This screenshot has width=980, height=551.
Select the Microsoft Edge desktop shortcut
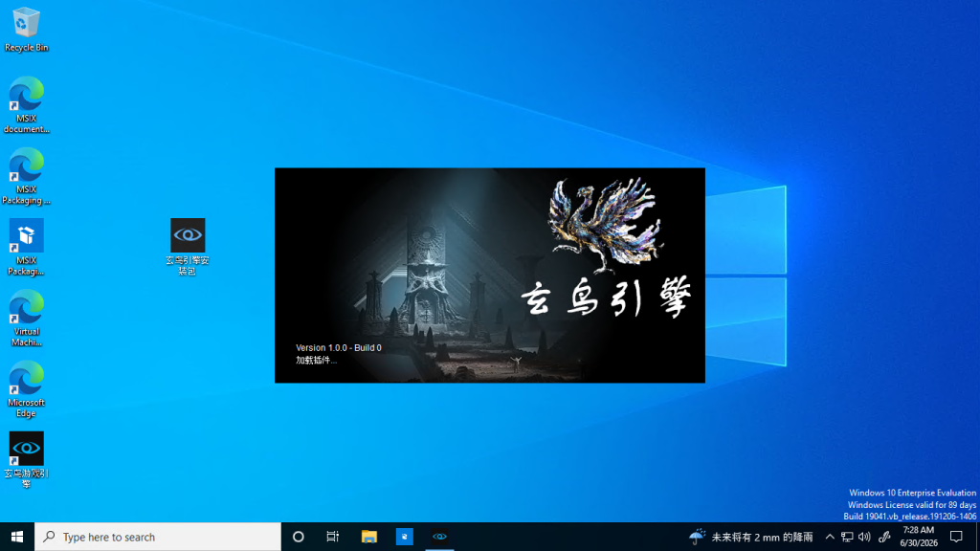(x=26, y=389)
